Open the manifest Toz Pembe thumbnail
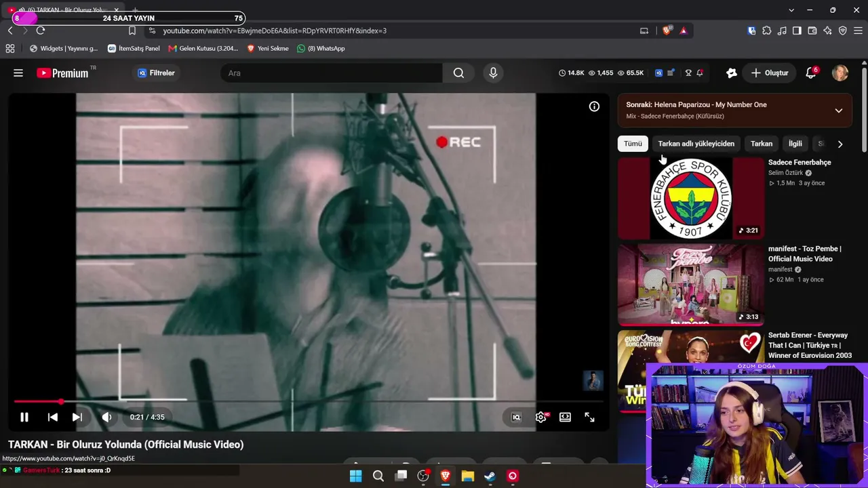868x488 pixels. pyautogui.click(x=691, y=285)
